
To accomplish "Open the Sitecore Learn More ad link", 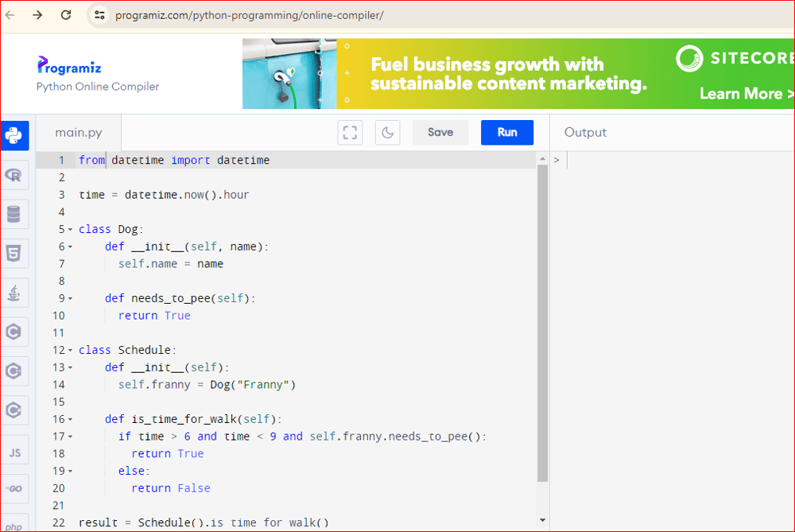I will [746, 94].
